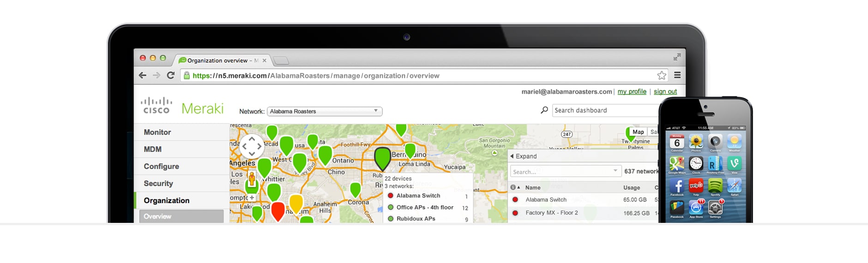
Task: Sort the table by Usage column
Action: (631, 187)
